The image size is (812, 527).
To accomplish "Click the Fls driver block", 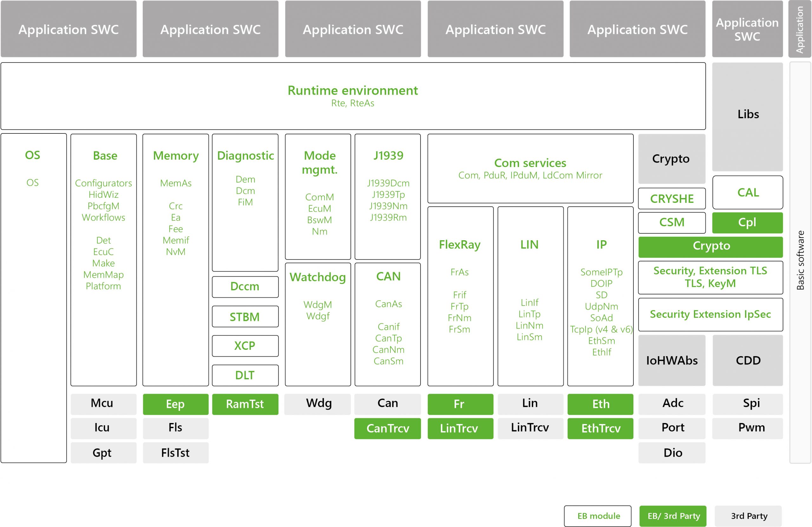I will pos(175,428).
